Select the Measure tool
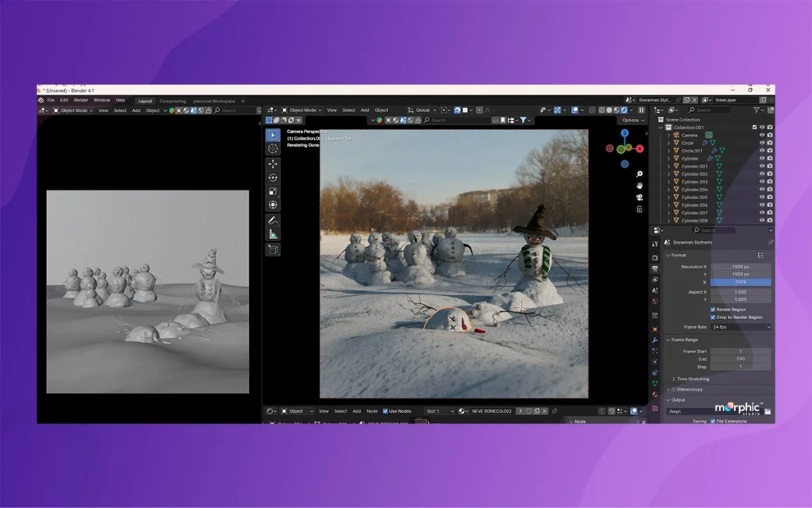 click(x=273, y=234)
